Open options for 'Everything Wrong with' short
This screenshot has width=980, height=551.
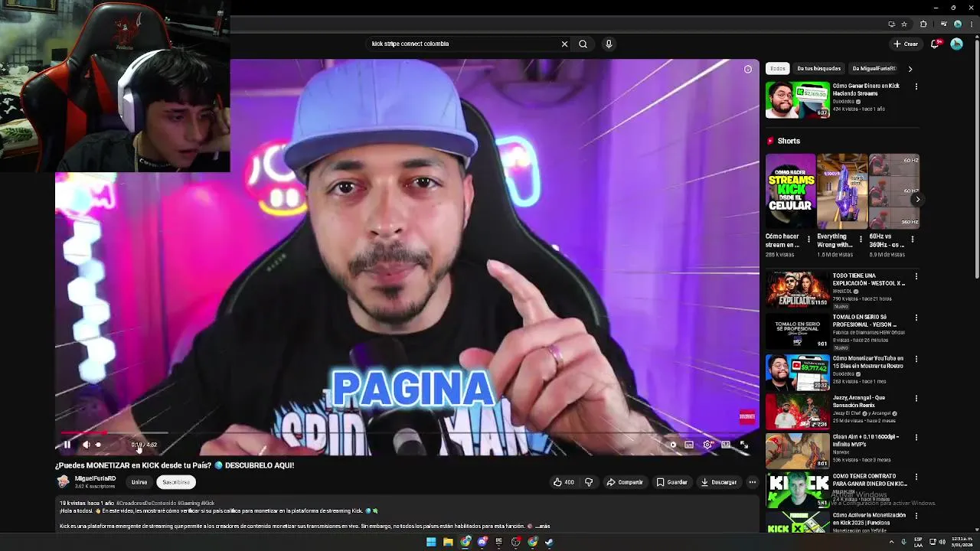click(x=861, y=240)
